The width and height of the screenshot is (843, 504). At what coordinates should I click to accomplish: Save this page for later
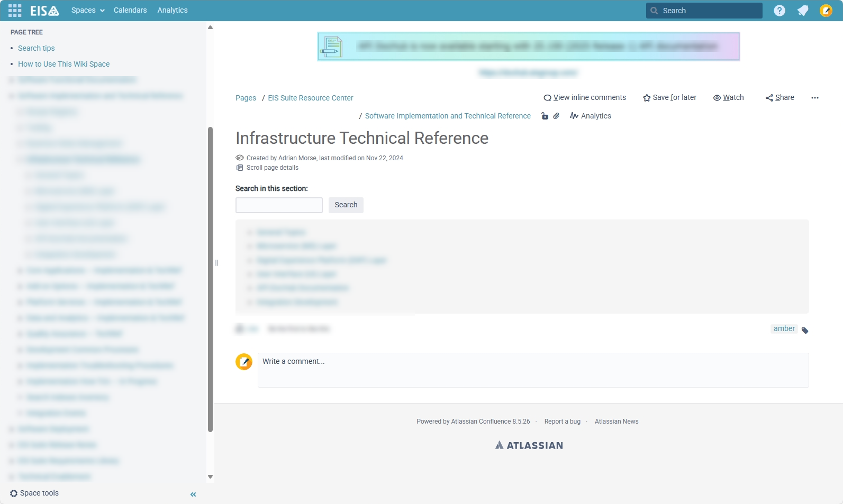(x=669, y=98)
